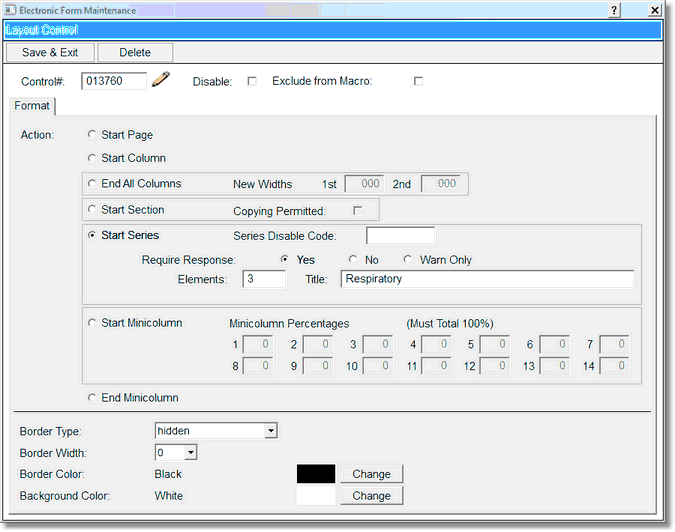Select Start Page action

pyautogui.click(x=92, y=134)
